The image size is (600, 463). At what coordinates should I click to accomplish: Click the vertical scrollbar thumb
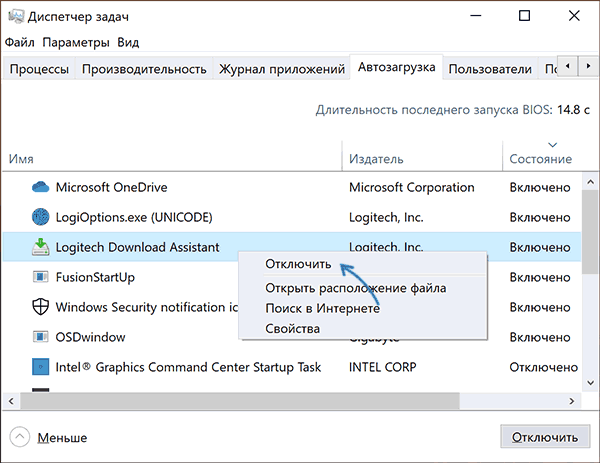point(590,232)
